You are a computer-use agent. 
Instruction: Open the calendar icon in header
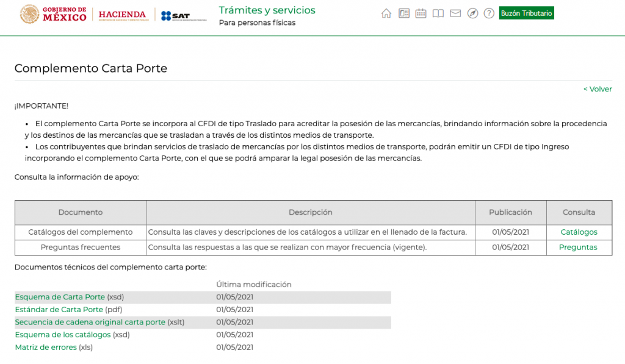click(x=421, y=13)
